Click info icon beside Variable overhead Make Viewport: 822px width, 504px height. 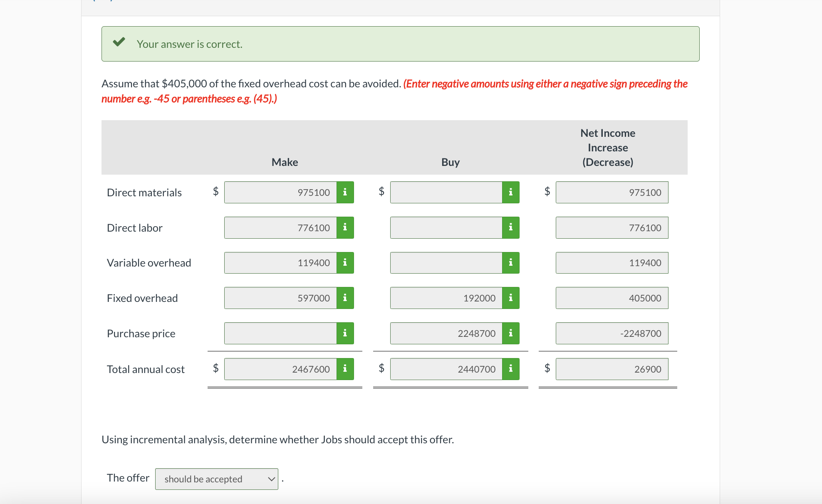(x=345, y=263)
